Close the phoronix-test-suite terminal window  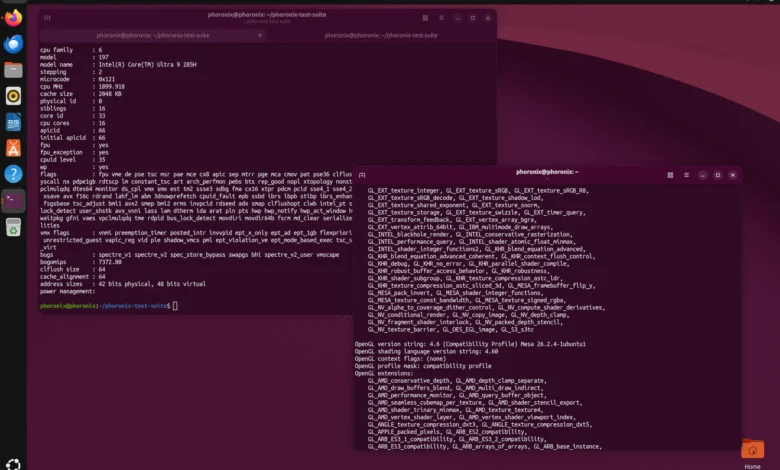(x=488, y=18)
